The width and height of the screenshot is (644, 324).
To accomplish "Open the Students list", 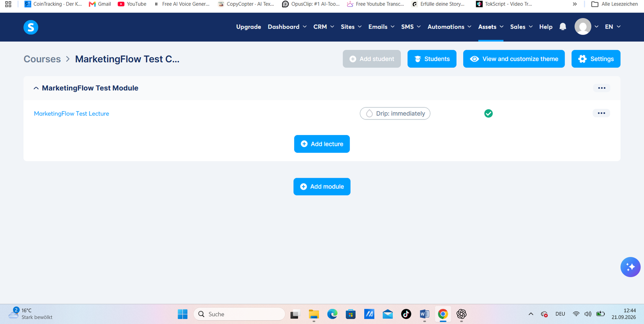I will (432, 59).
